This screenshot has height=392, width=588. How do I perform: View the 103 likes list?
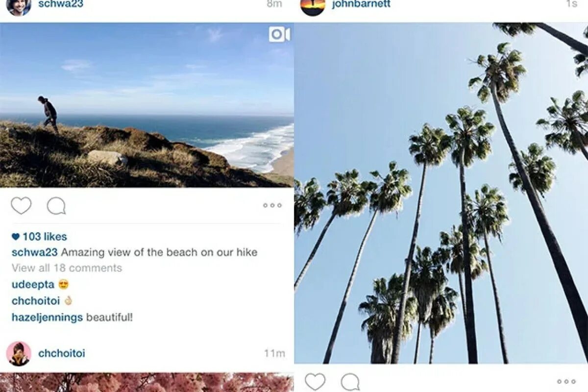[x=39, y=237]
